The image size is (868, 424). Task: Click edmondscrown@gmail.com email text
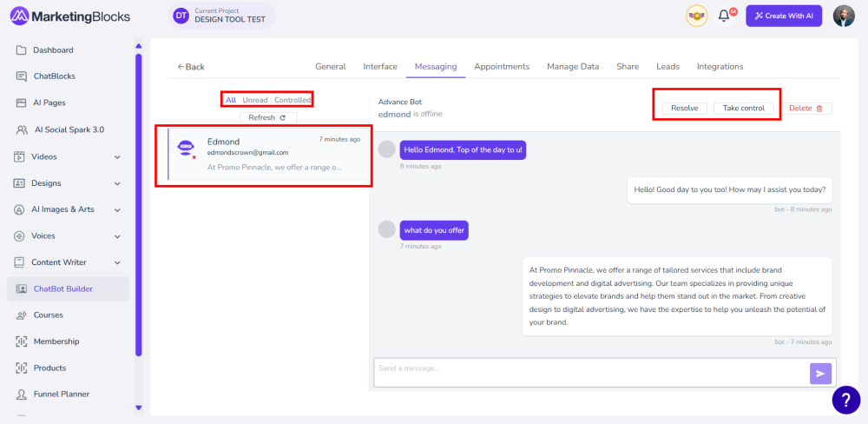point(248,152)
